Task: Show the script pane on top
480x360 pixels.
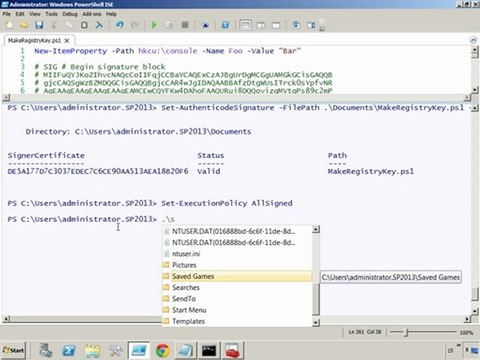Action: tap(245, 25)
